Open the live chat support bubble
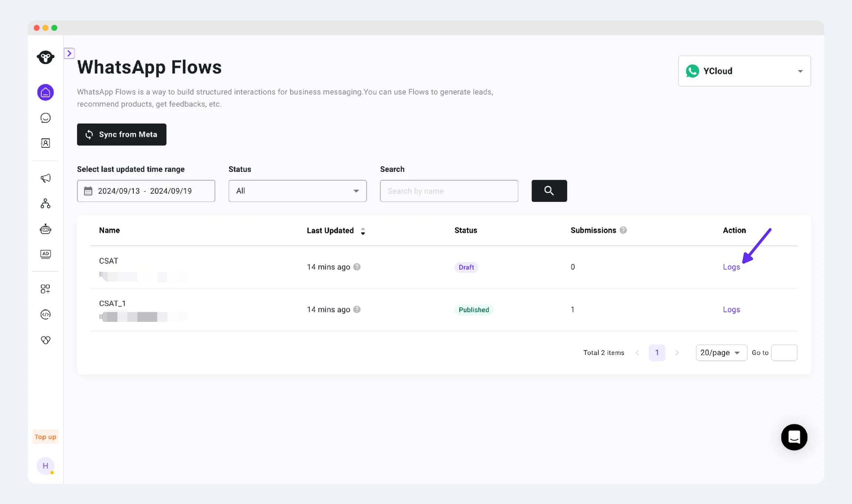 pos(794,437)
